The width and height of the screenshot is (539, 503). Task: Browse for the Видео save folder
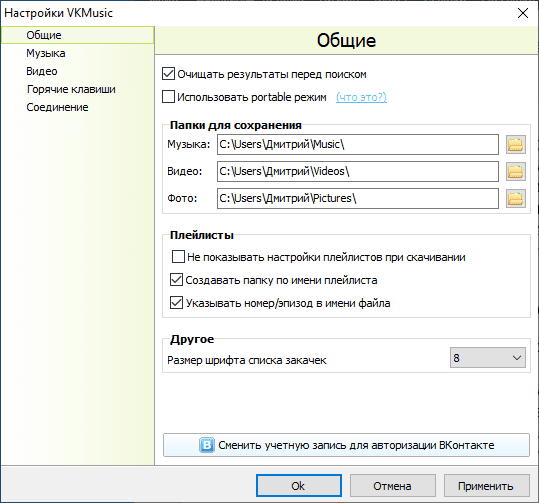[516, 171]
